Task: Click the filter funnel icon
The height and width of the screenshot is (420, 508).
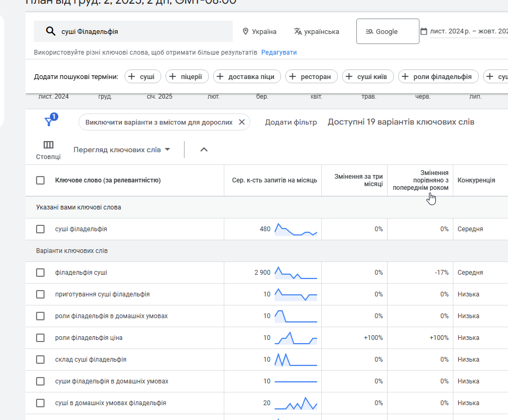Action: (49, 122)
